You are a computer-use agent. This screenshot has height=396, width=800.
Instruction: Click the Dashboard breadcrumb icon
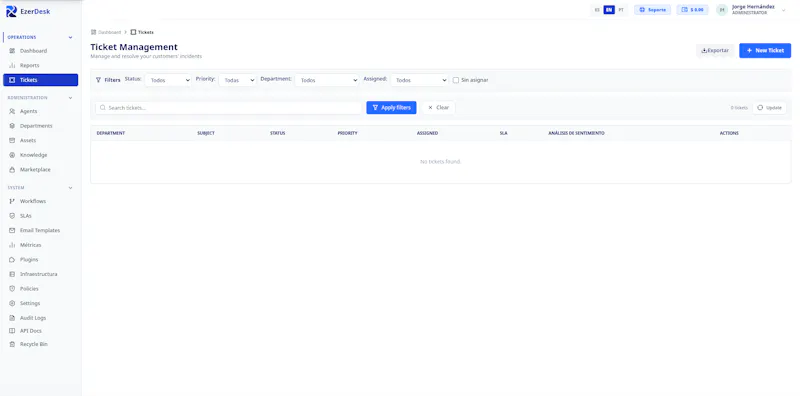93,32
